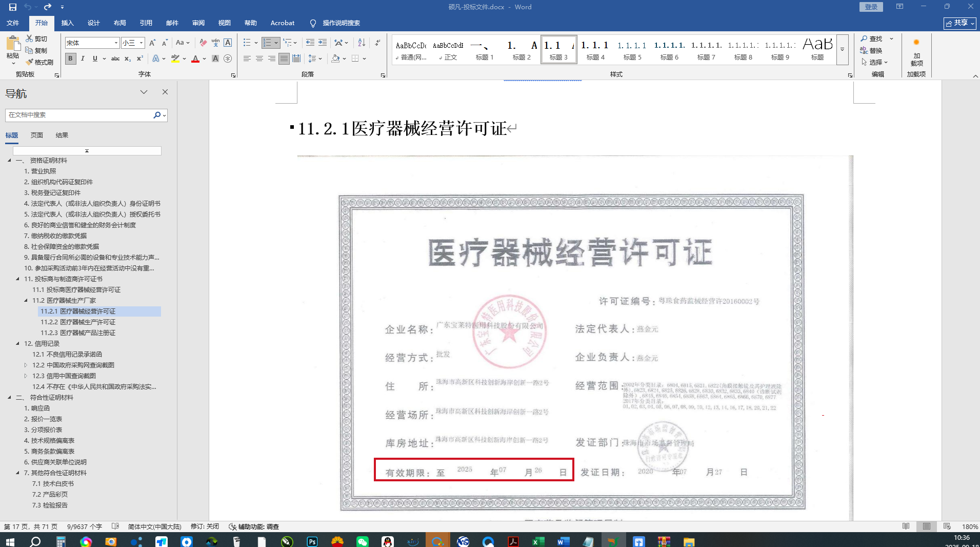Open the phonetic guide (拼音指南) tool
This screenshot has height=547, width=980.
215,43
